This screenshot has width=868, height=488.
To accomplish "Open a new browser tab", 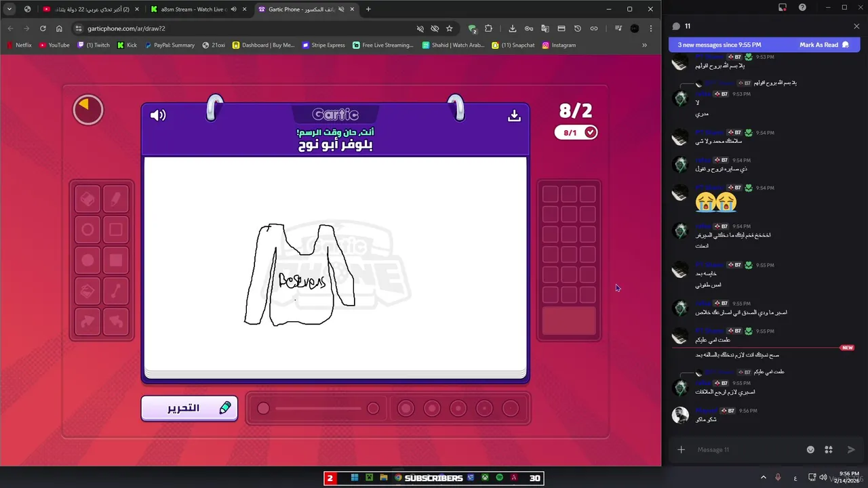I will tap(368, 9).
